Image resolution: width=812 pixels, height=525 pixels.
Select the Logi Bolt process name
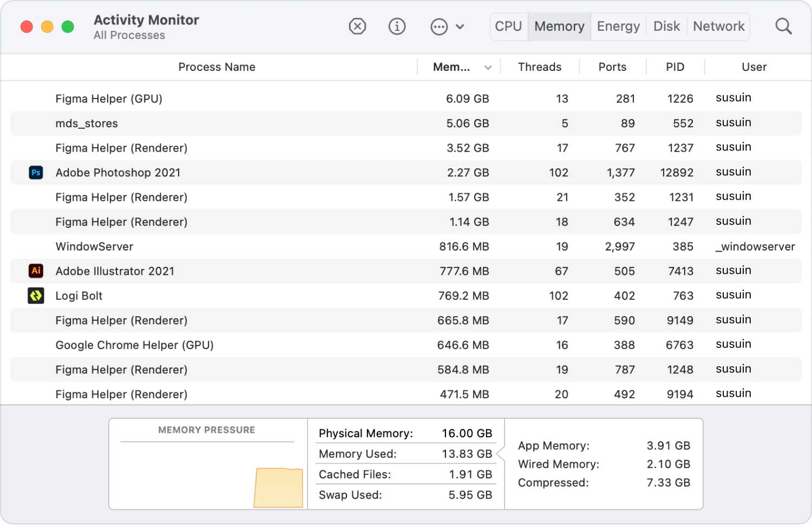(79, 296)
